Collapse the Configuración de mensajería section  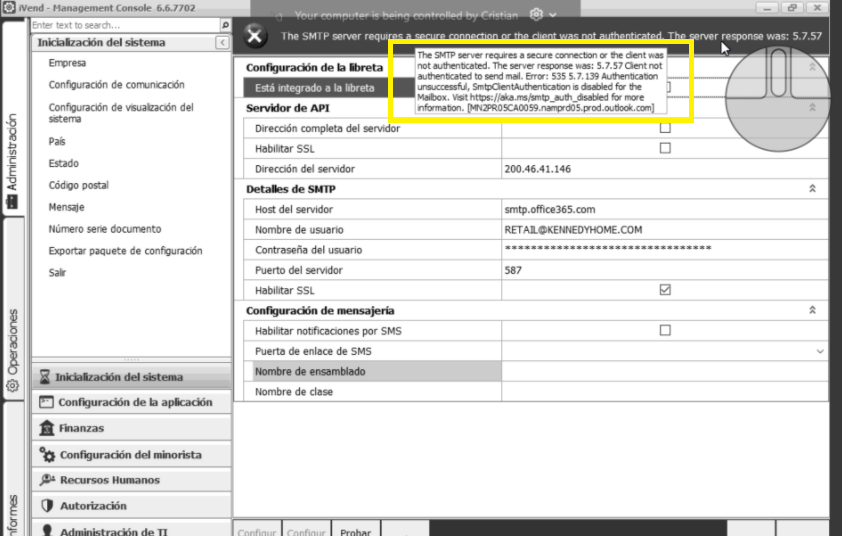(x=812, y=310)
